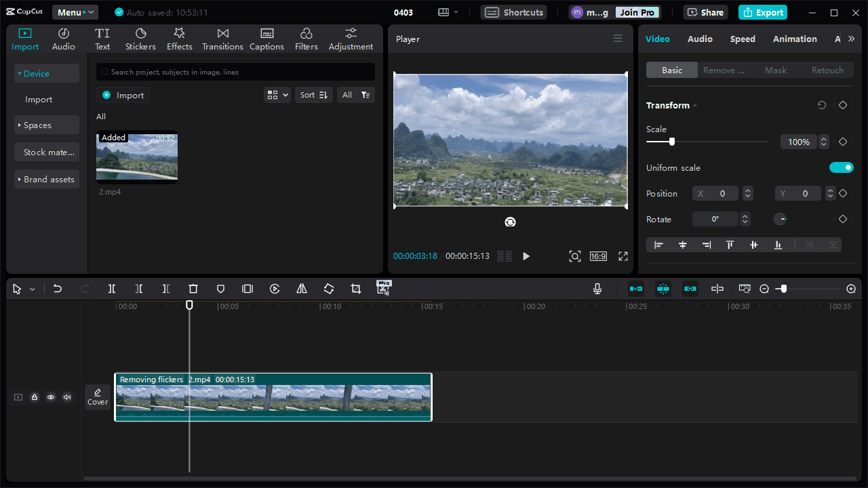Viewport: 868px width, 488px height.
Task: Hide the video track with eye icon
Action: click(x=51, y=397)
